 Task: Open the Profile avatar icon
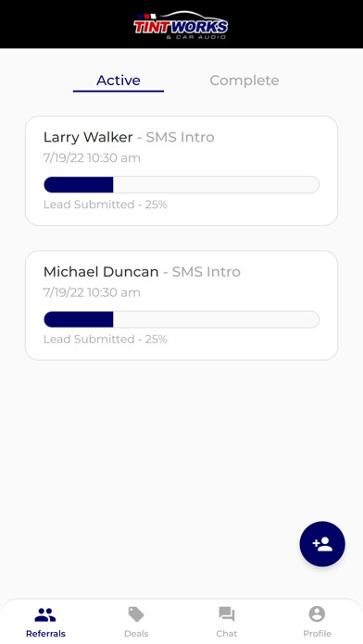317,614
